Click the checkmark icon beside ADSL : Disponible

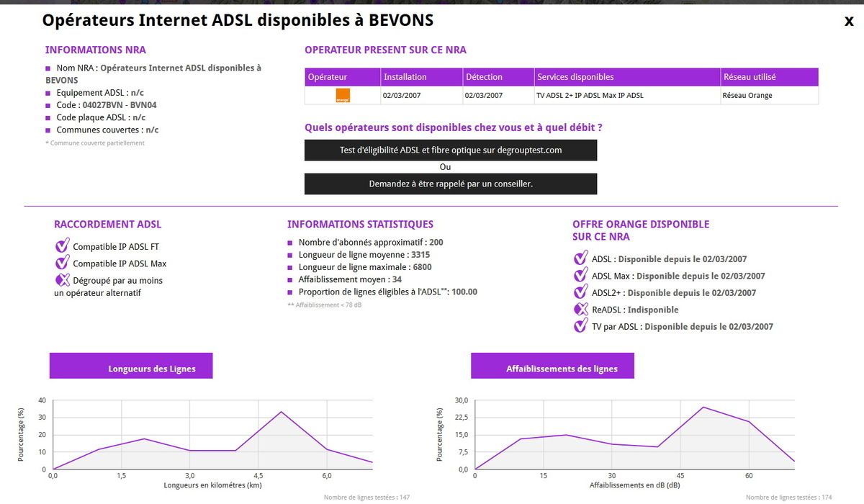[x=581, y=258]
